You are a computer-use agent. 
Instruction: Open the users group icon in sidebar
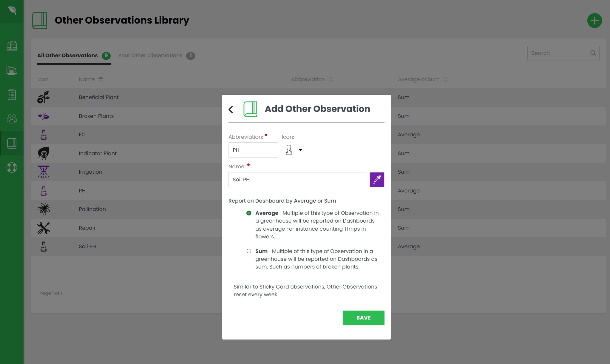pos(12,119)
